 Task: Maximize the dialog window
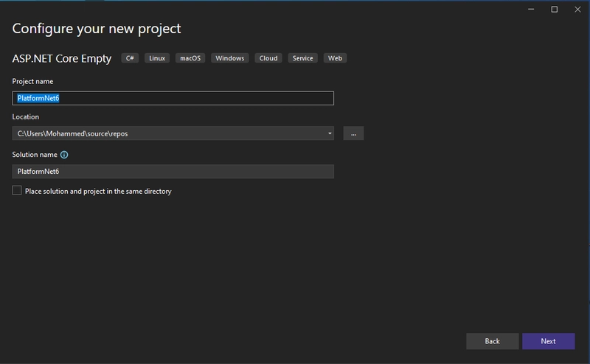point(555,10)
